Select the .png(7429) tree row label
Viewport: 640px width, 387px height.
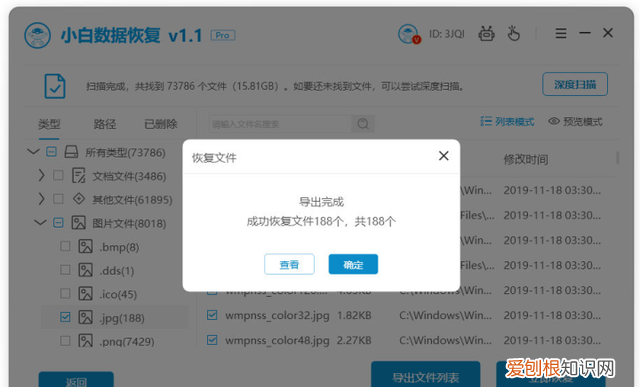(x=127, y=341)
